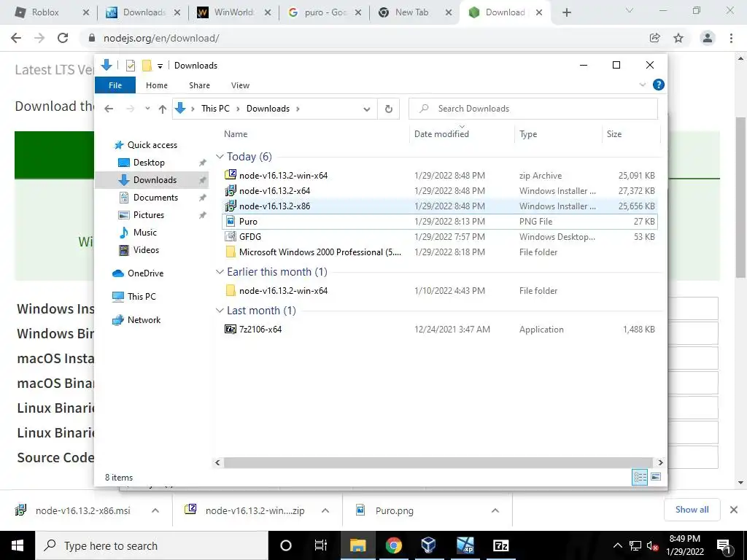747x560 pixels.
Task: Open Quick access in the navigation pane
Action: tap(146, 145)
